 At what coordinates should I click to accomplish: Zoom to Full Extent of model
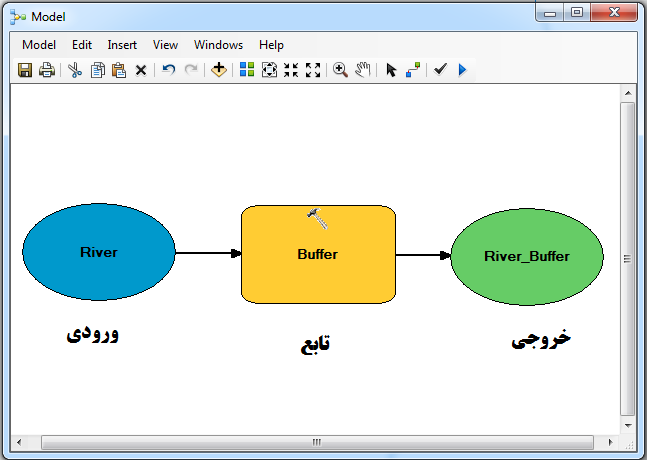[269, 70]
